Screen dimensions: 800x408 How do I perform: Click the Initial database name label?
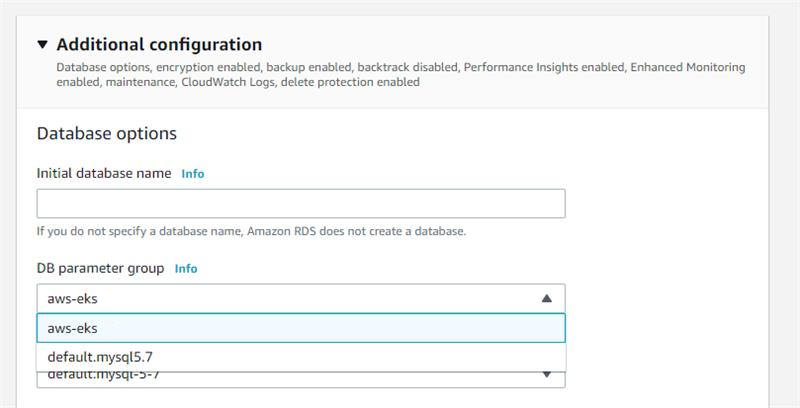coord(104,173)
